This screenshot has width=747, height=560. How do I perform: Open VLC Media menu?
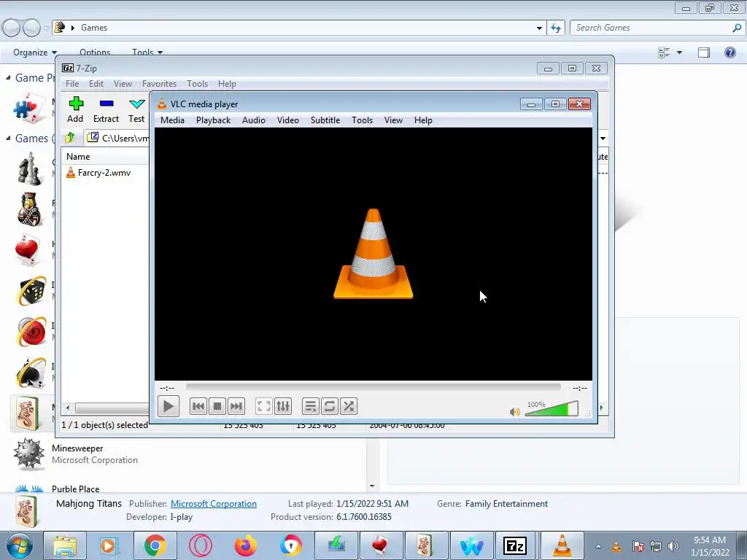172,120
